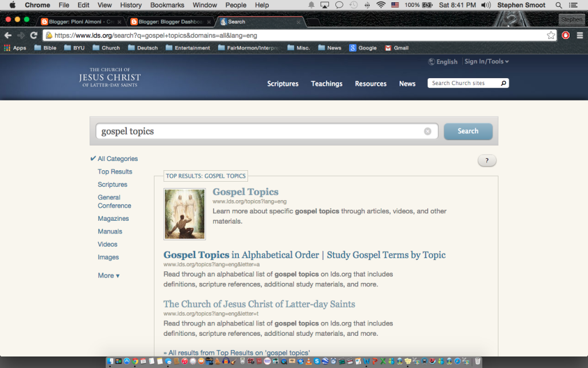Click the Gospel Topics First Vision thumbnail
Image resolution: width=588 pixels, height=368 pixels.
(184, 214)
